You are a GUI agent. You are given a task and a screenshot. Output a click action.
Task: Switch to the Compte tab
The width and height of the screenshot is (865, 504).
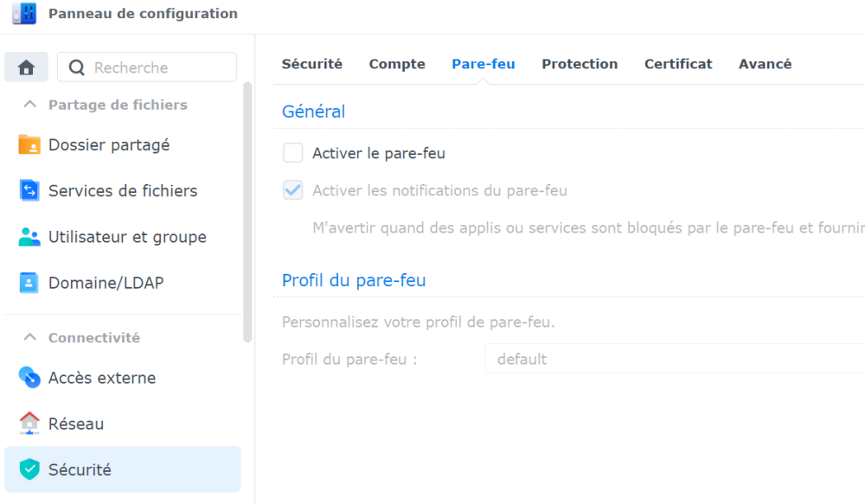pyautogui.click(x=397, y=64)
